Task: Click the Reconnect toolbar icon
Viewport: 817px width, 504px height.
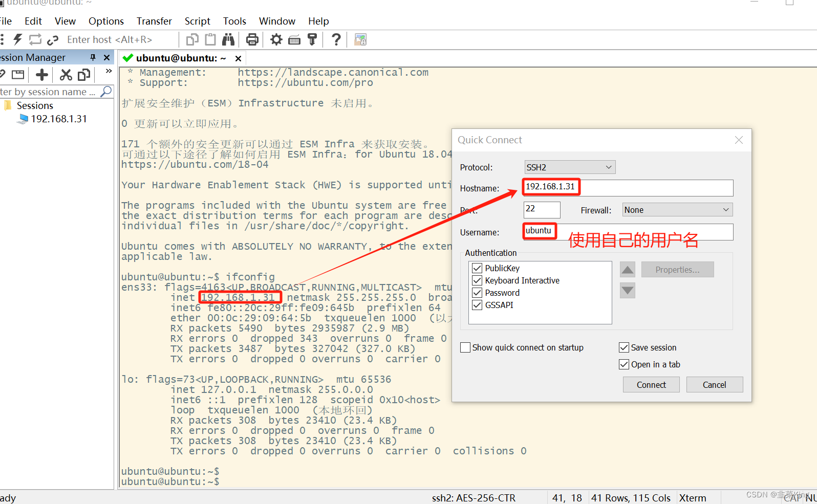Action: tap(35, 39)
